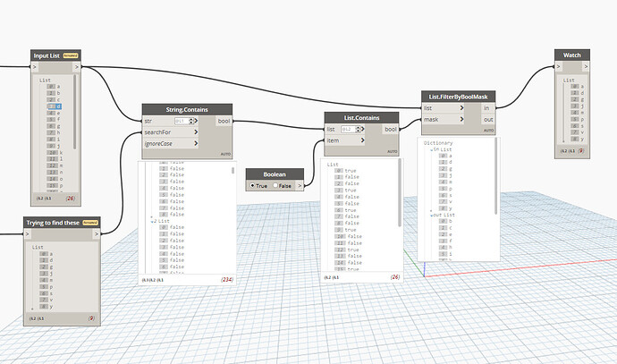This screenshot has height=364, width=617.
Task: Click the (26) count on Input List node
Action: pos(71,199)
